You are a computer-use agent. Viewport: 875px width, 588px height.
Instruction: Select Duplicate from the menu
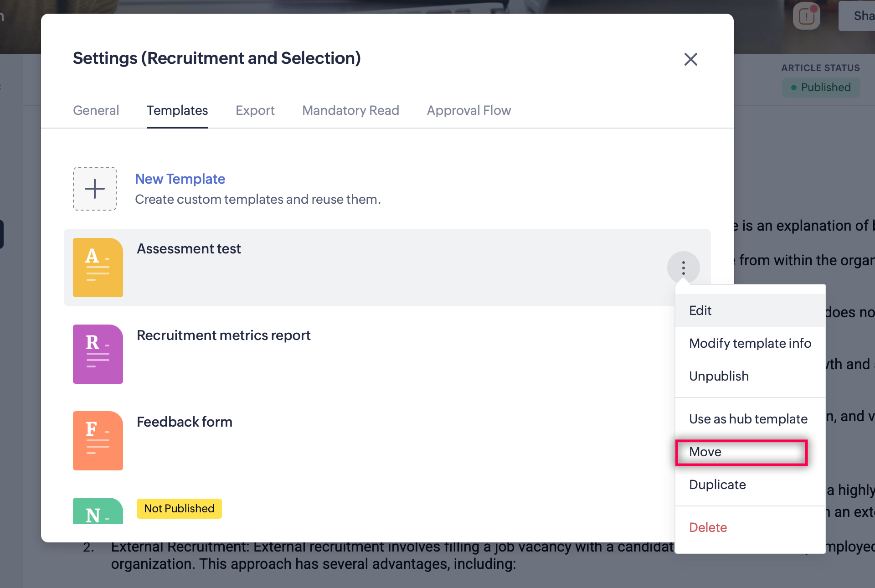pyautogui.click(x=717, y=485)
